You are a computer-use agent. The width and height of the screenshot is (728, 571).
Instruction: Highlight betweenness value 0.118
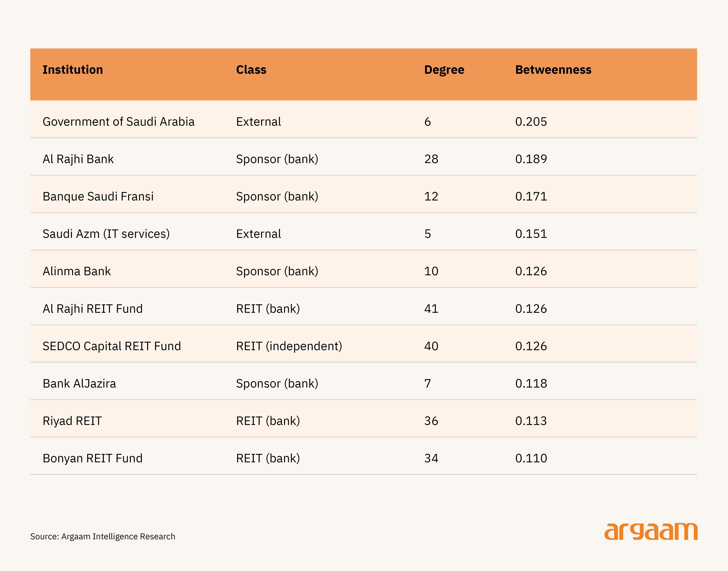531,384
